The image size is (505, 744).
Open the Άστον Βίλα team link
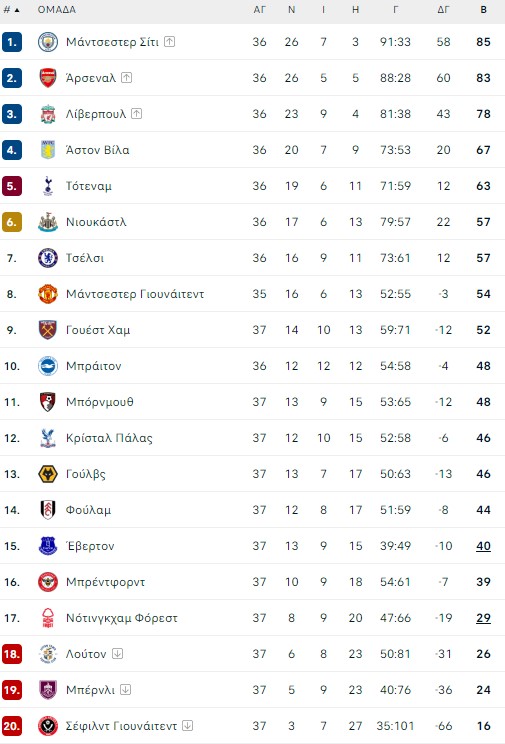[97, 150]
